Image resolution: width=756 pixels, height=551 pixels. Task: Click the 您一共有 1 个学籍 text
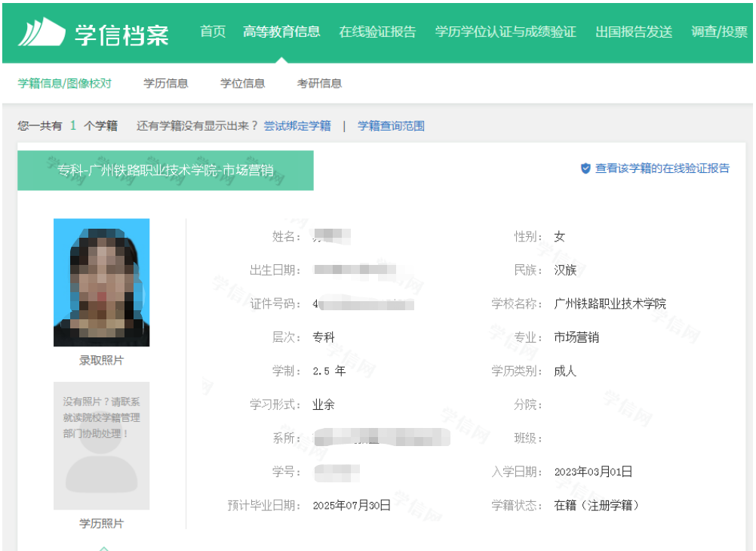[67, 126]
